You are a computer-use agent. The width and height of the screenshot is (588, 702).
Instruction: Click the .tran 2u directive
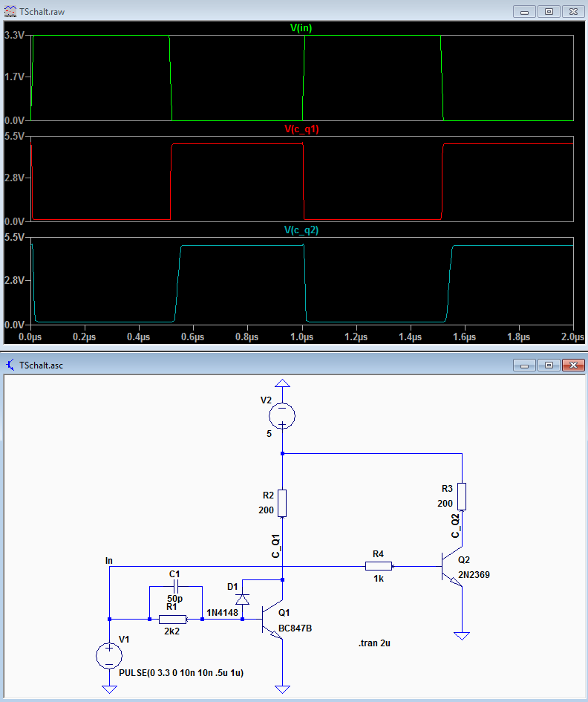pyautogui.click(x=374, y=643)
